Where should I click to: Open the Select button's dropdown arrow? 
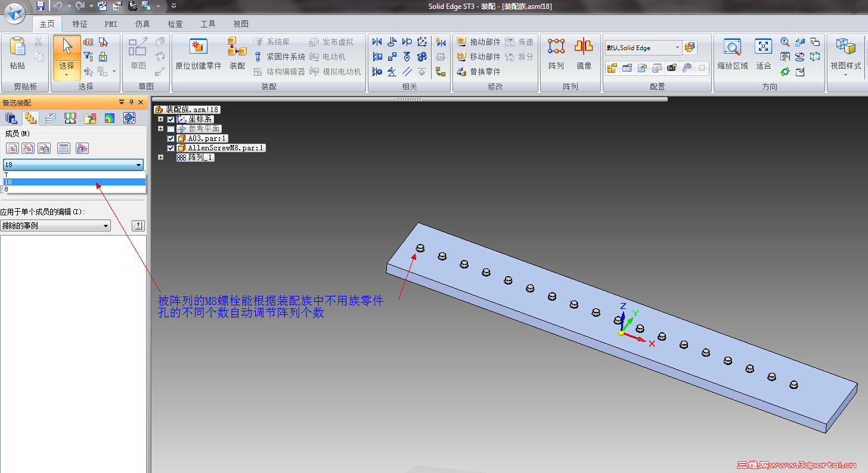point(67,76)
